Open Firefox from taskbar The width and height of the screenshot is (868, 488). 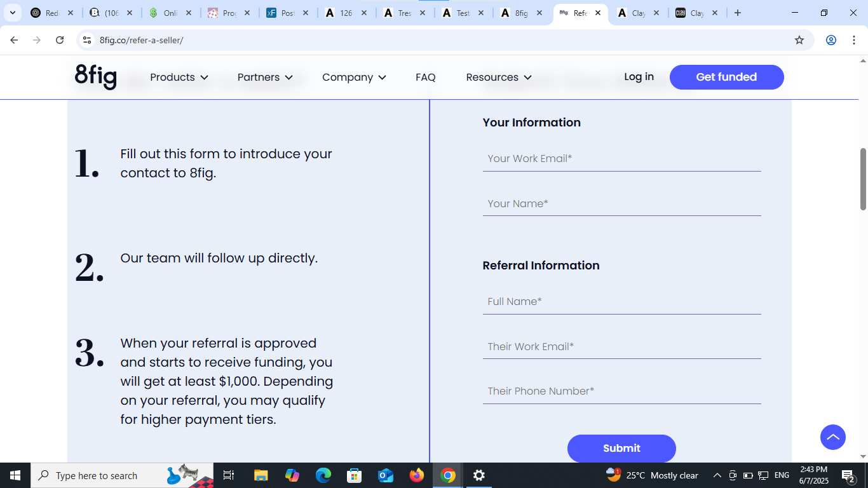417,475
